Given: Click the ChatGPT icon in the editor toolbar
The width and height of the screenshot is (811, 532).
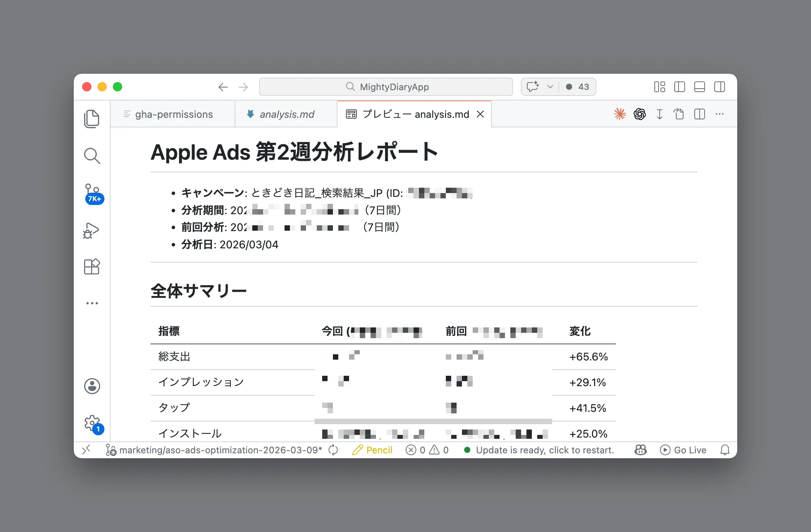Looking at the screenshot, I should pyautogui.click(x=640, y=114).
